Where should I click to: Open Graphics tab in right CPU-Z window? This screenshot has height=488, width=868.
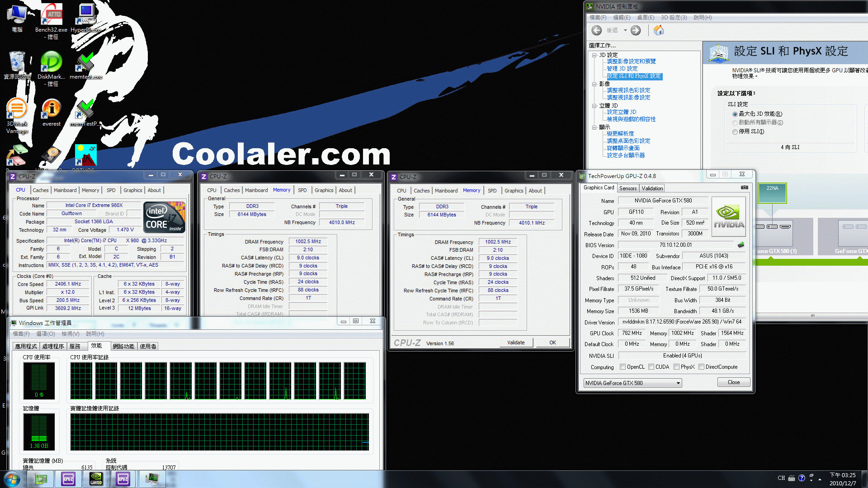[x=514, y=191]
